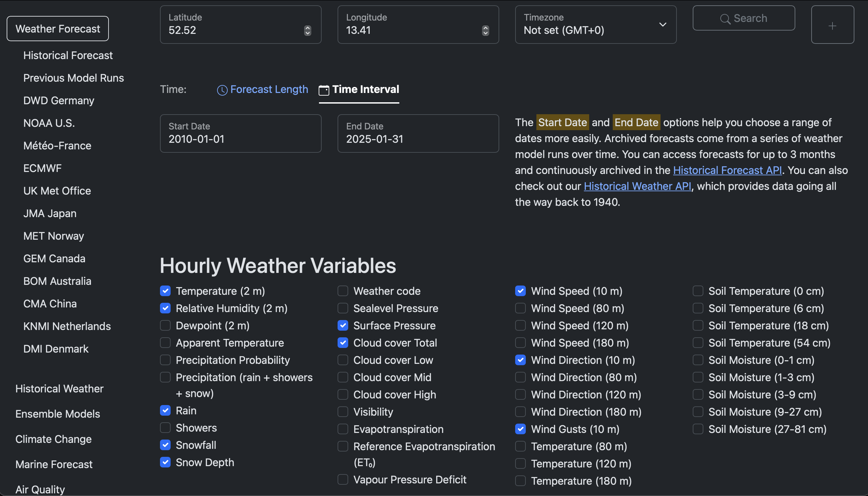The height and width of the screenshot is (496, 868).
Task: Uncheck Temperature (2 m) checkbox
Action: 165,291
